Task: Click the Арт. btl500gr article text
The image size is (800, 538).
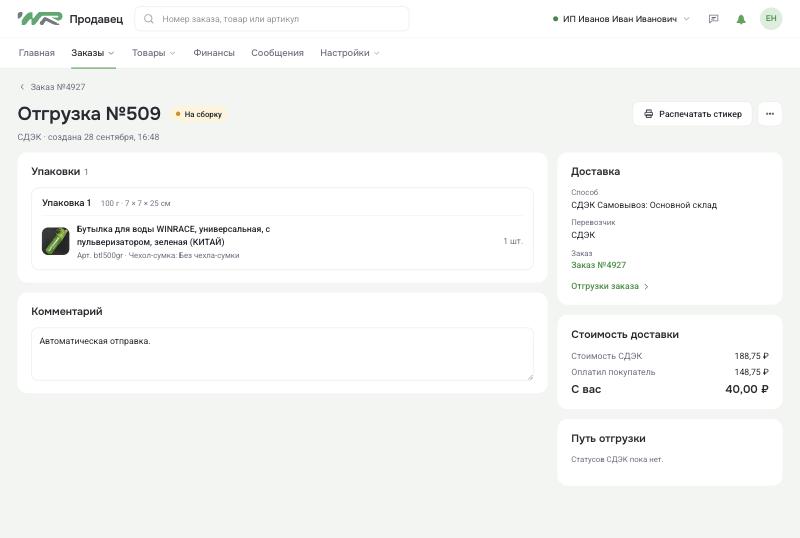Action: point(100,255)
